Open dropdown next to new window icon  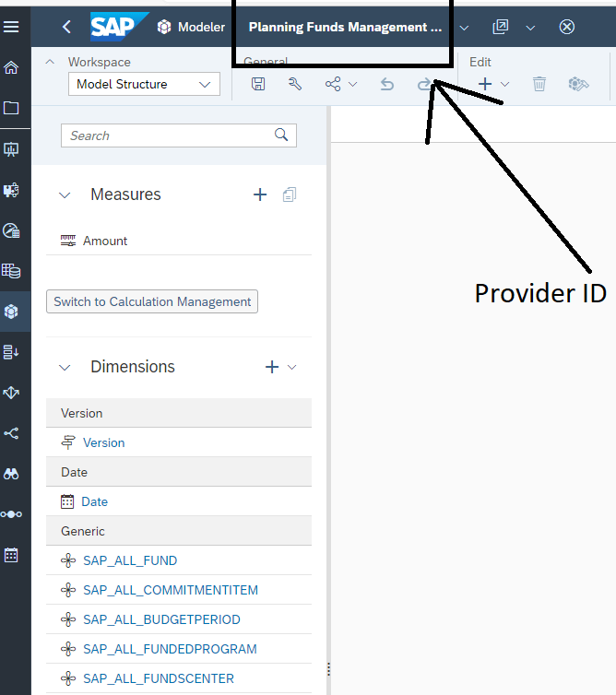pyautogui.click(x=530, y=28)
